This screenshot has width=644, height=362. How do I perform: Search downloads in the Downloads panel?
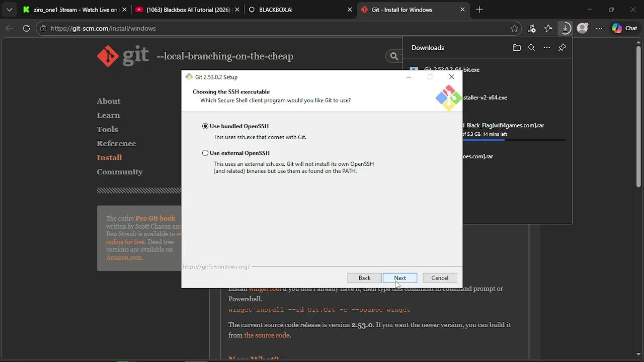click(x=531, y=48)
